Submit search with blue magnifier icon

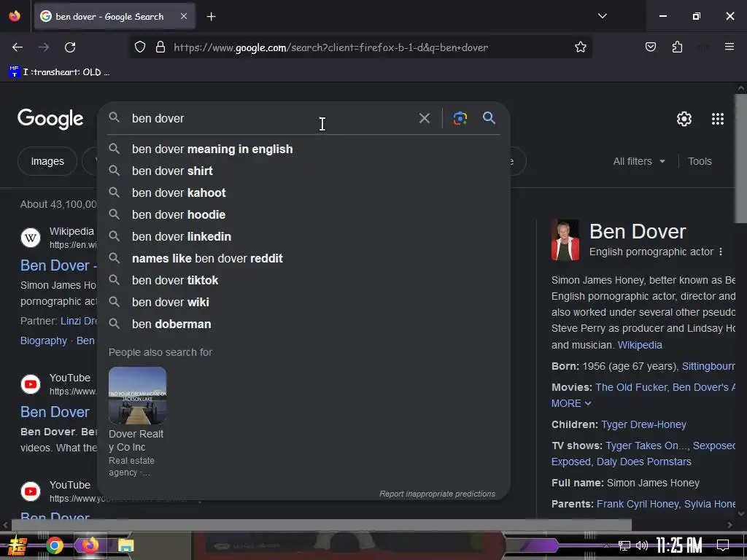coord(489,118)
